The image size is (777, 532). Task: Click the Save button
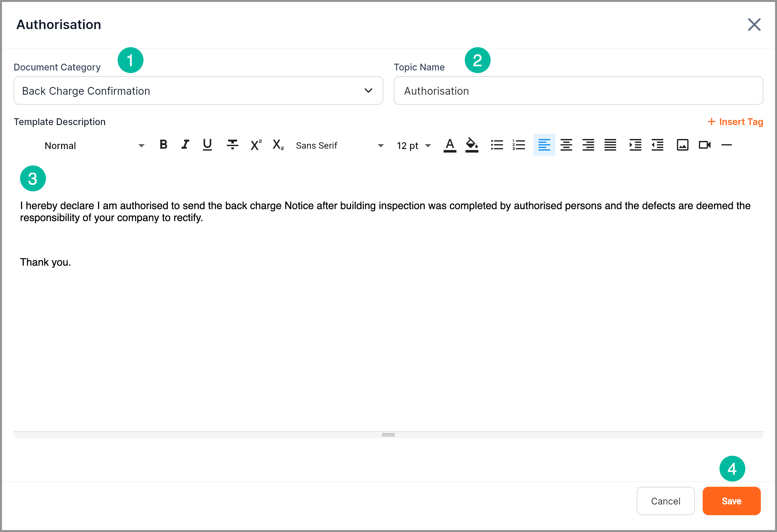coord(731,501)
